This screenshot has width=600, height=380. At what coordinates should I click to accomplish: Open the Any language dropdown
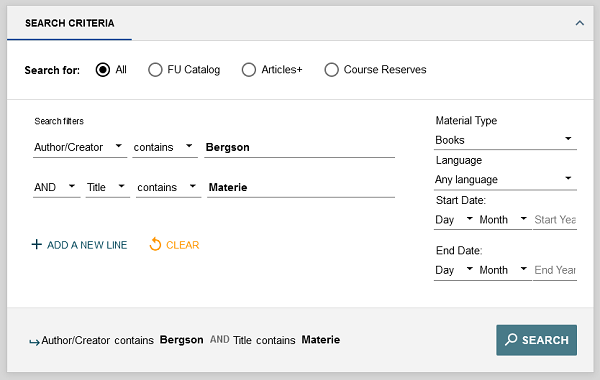pyautogui.click(x=505, y=179)
